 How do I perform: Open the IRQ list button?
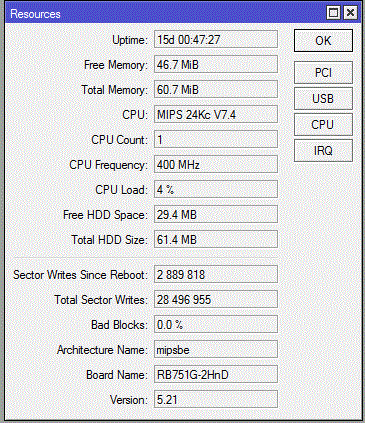tap(323, 150)
